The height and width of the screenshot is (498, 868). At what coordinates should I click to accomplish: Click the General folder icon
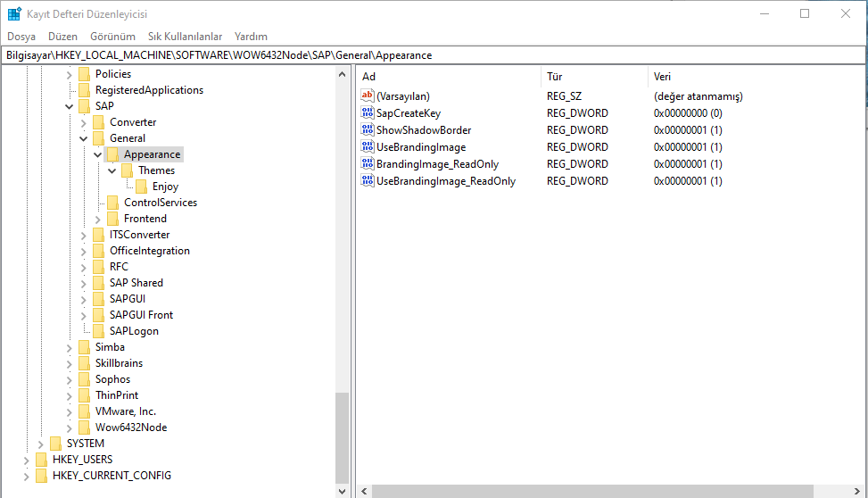click(x=98, y=138)
